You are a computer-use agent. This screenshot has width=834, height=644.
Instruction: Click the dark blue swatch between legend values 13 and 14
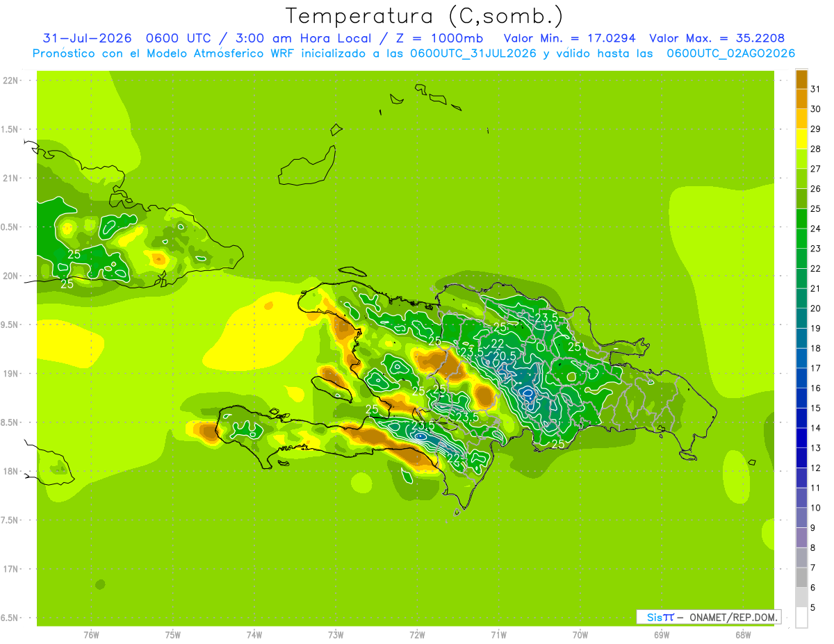pyautogui.click(x=801, y=438)
